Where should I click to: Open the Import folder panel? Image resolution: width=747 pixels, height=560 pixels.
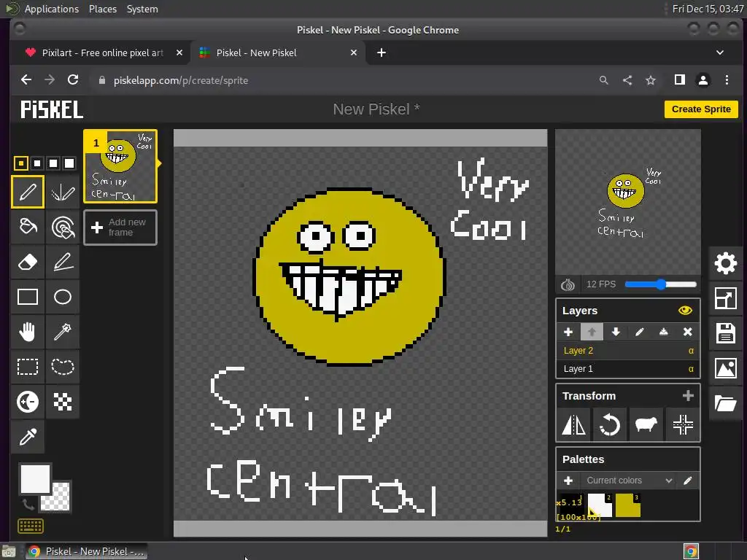[x=726, y=403]
